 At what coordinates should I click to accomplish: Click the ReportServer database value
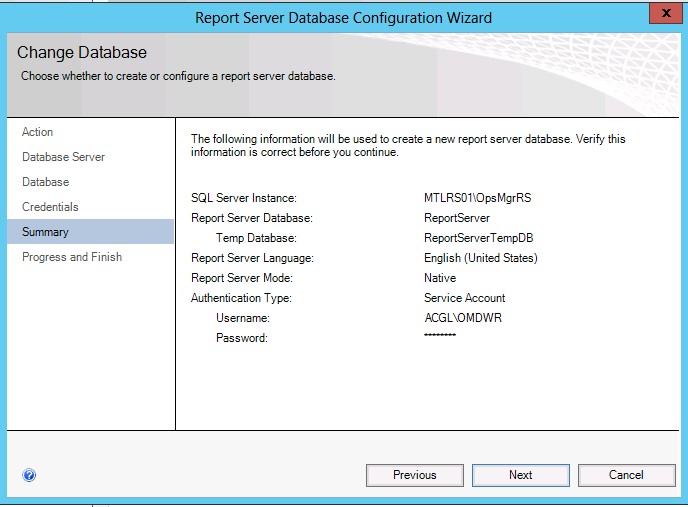click(x=457, y=218)
